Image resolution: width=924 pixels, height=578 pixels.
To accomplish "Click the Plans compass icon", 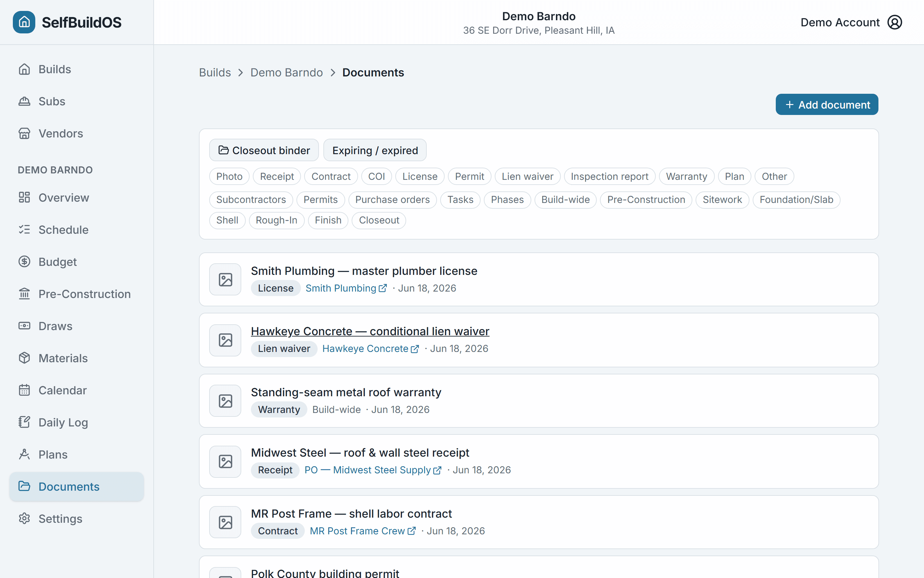I will pyautogui.click(x=24, y=454).
